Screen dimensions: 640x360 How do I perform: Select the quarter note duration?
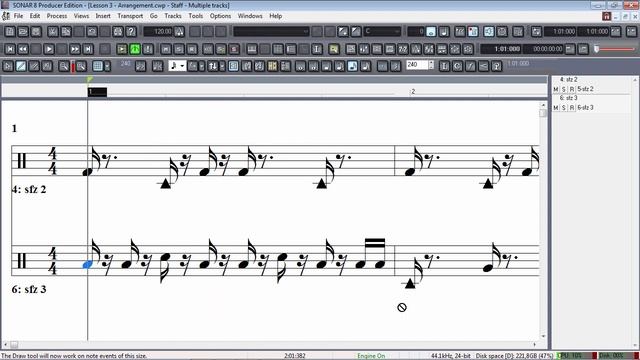tap(326, 66)
